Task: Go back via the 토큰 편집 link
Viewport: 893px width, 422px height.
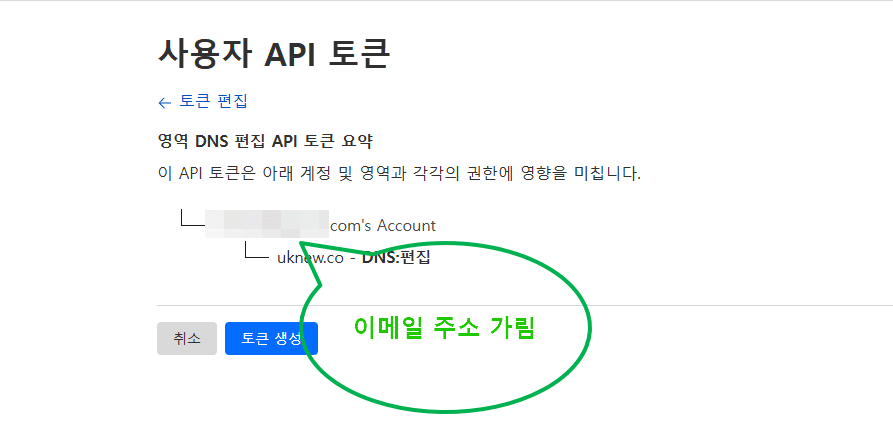Action: coord(202,102)
